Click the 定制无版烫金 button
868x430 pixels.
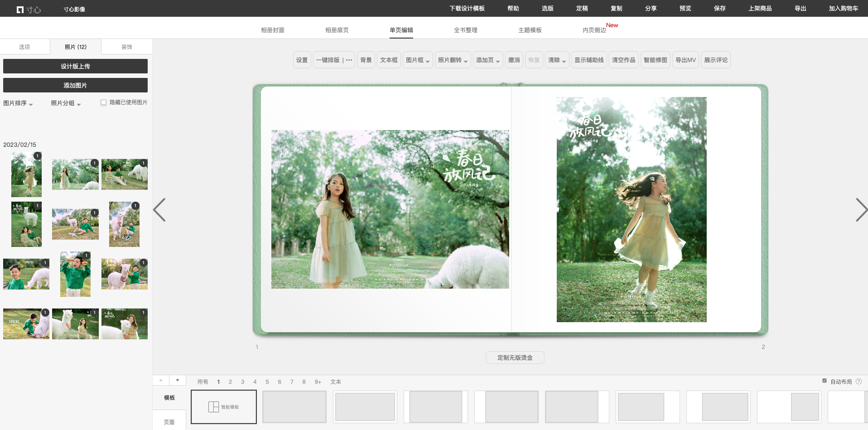[x=515, y=358]
